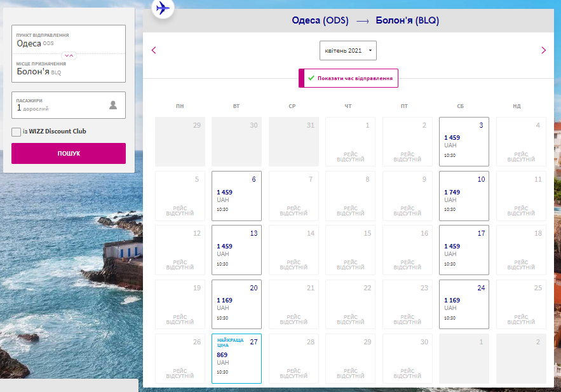The height and width of the screenshot is (392, 561).
Task: Toggle the Показати час відправлення button
Action: coord(348,78)
